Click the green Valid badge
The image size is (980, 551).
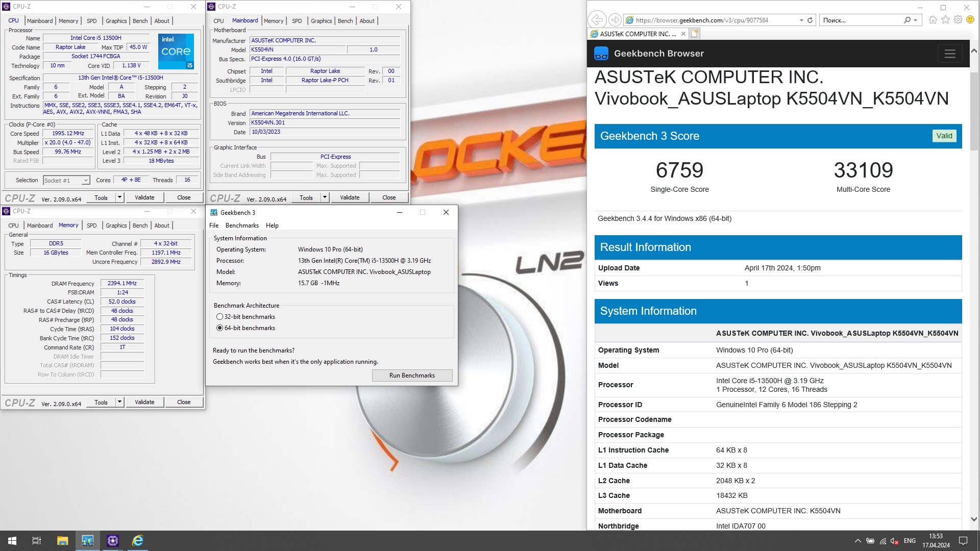pyautogui.click(x=944, y=136)
